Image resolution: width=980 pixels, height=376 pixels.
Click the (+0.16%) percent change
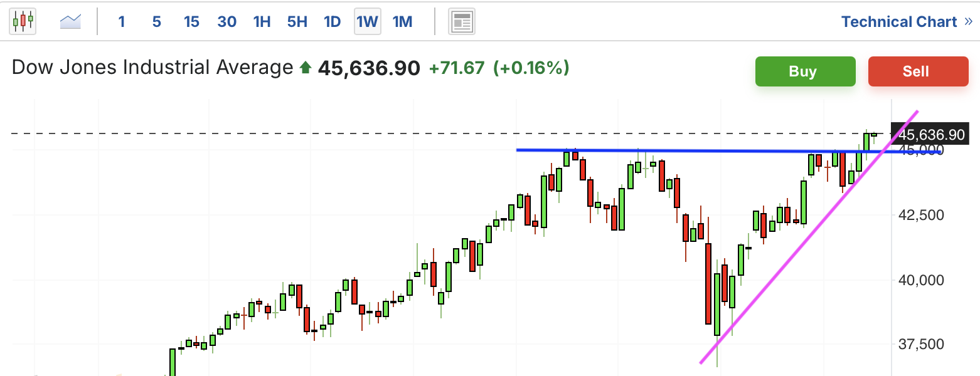(531, 67)
